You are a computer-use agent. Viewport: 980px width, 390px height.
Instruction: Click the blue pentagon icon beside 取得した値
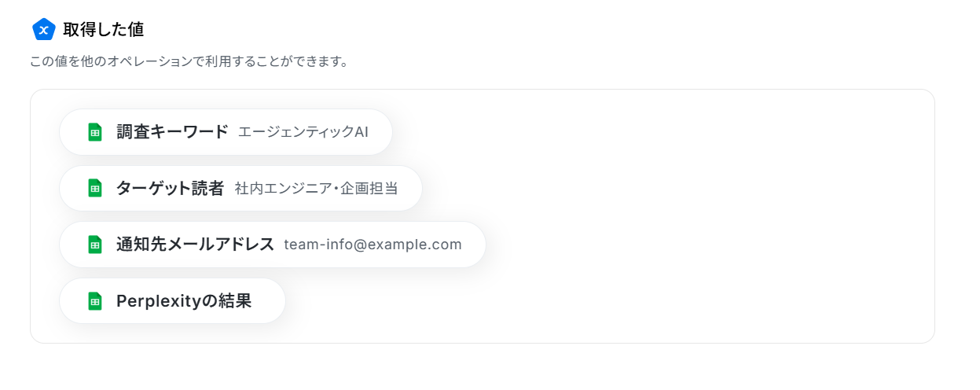[x=44, y=30]
